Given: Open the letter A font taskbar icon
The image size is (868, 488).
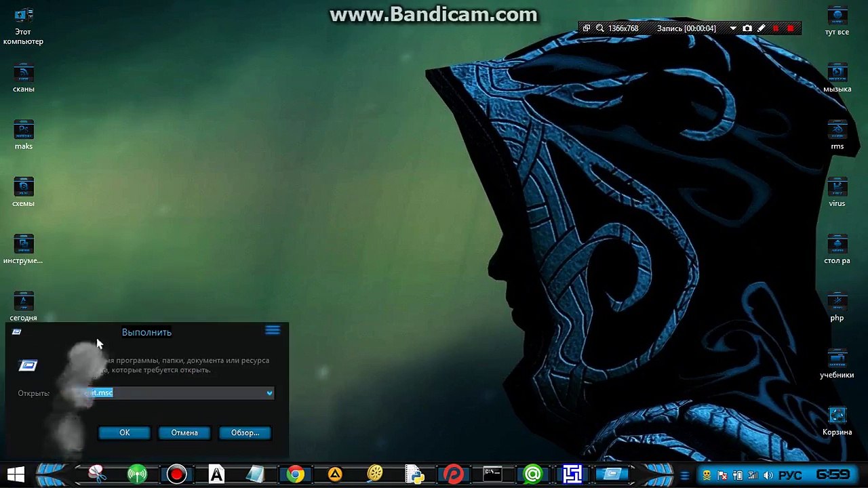Looking at the screenshot, I should pyautogui.click(x=216, y=474).
